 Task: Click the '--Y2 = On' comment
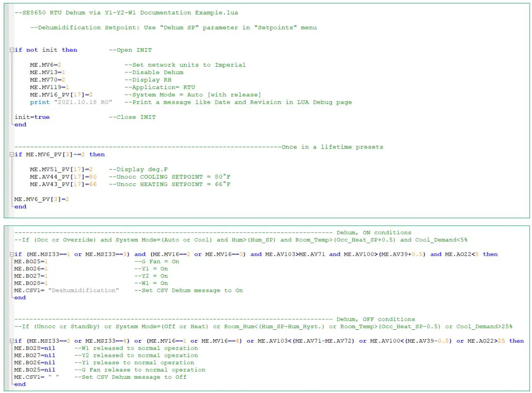[152, 276]
